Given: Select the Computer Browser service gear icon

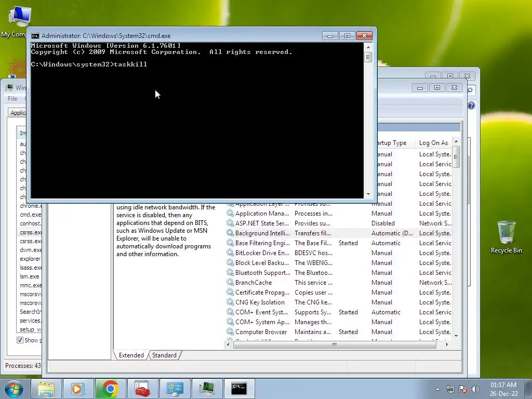Looking at the screenshot, I should click(230, 332).
